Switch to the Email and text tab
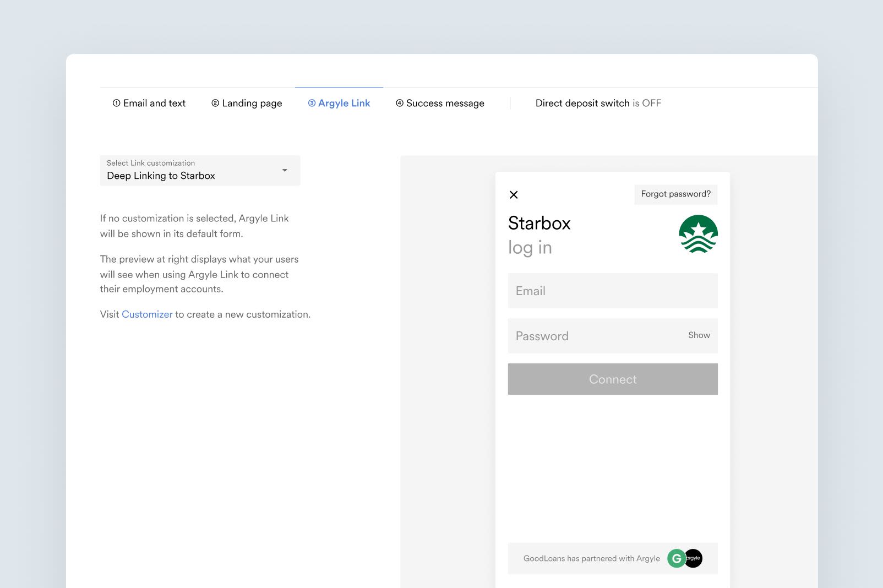This screenshot has height=588, width=883. tap(149, 104)
